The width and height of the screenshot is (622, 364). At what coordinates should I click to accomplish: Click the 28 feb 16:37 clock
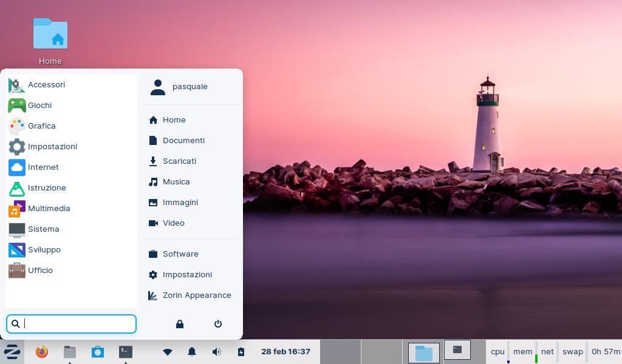tap(285, 352)
